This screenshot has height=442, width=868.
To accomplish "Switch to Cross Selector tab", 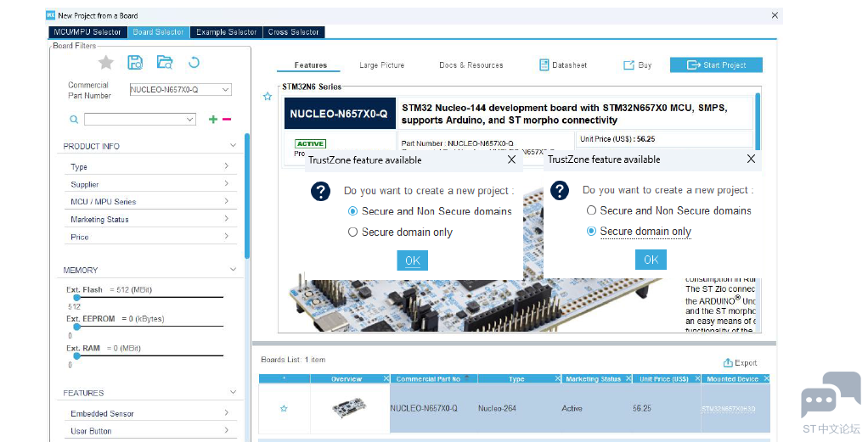I will [293, 32].
